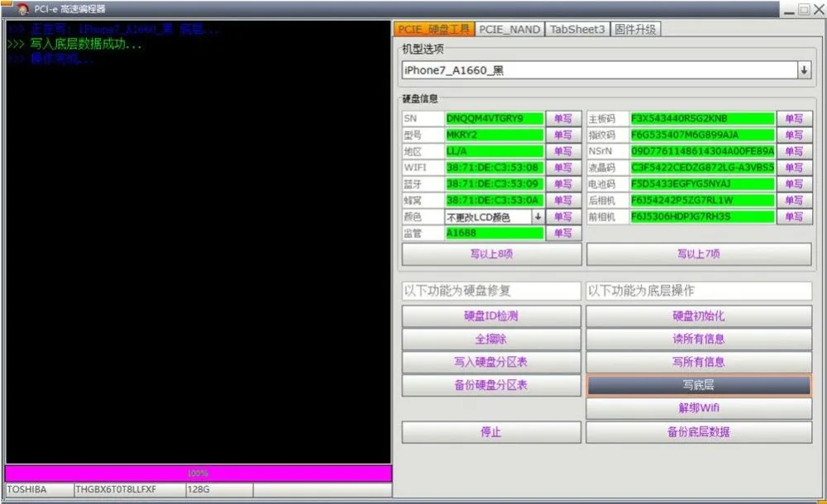The height and width of the screenshot is (504, 827).
Task: Click the 128G capacity status cell
Action: [x=219, y=490]
